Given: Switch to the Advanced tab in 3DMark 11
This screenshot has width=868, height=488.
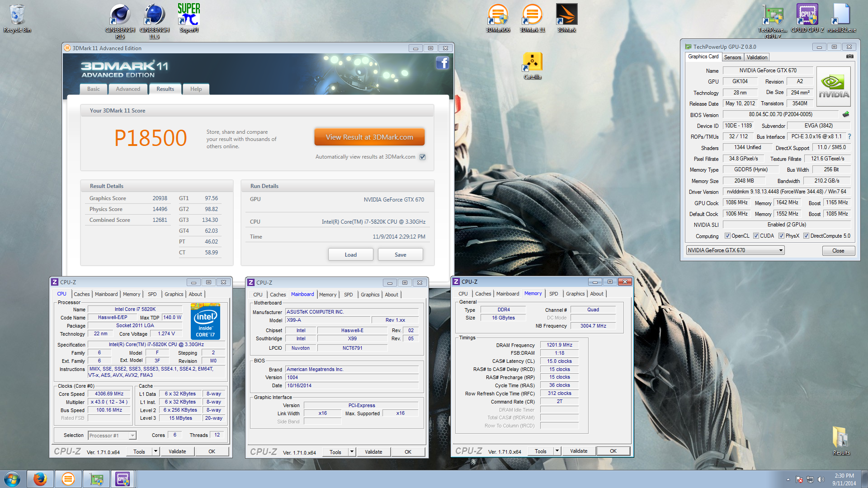Looking at the screenshot, I should click(128, 89).
